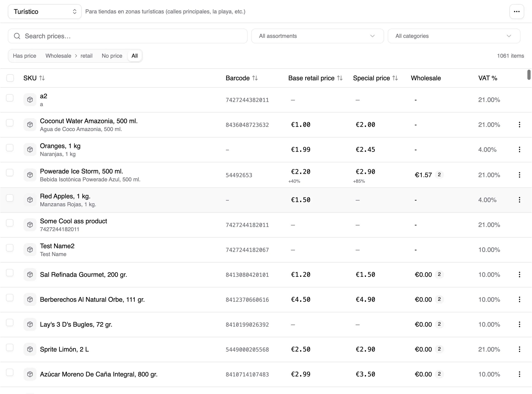532x394 pixels.
Task: Tick the Oranges, 1 kg checkbox
Action: coord(10,148)
